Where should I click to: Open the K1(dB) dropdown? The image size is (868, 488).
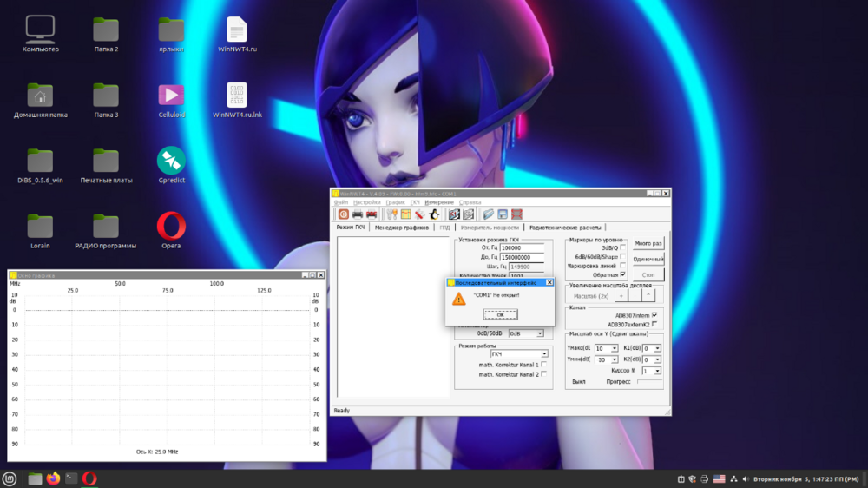click(652, 348)
